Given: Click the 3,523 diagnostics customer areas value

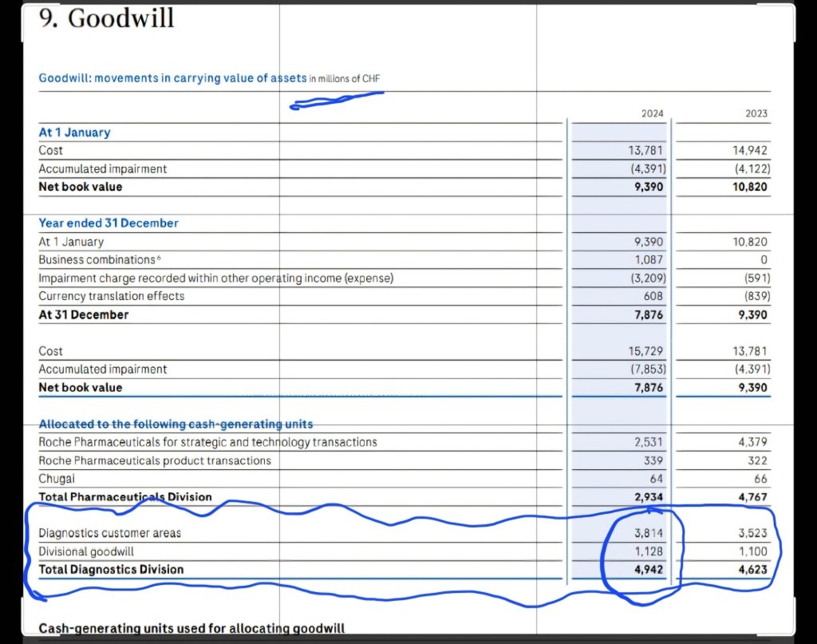Looking at the screenshot, I should [753, 533].
